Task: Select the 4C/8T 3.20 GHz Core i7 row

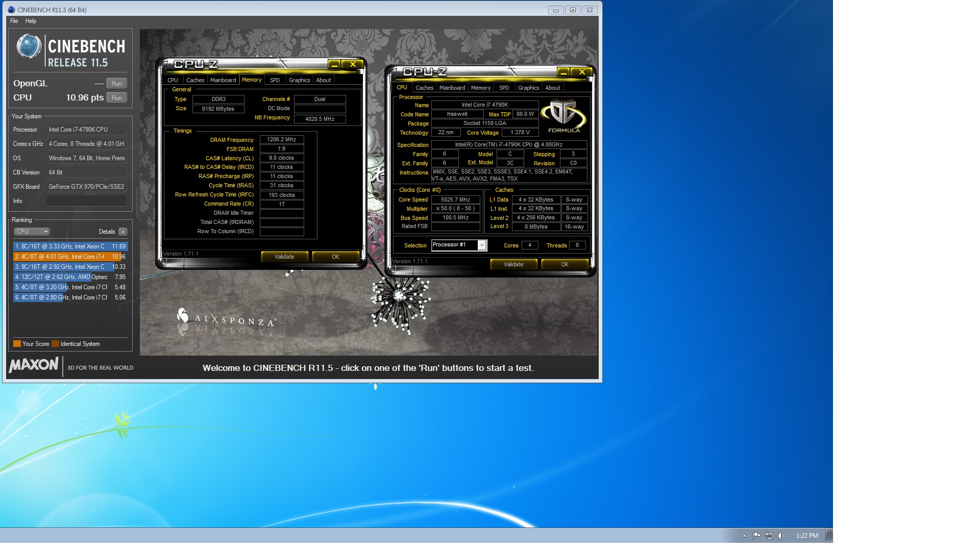Action: pyautogui.click(x=70, y=287)
